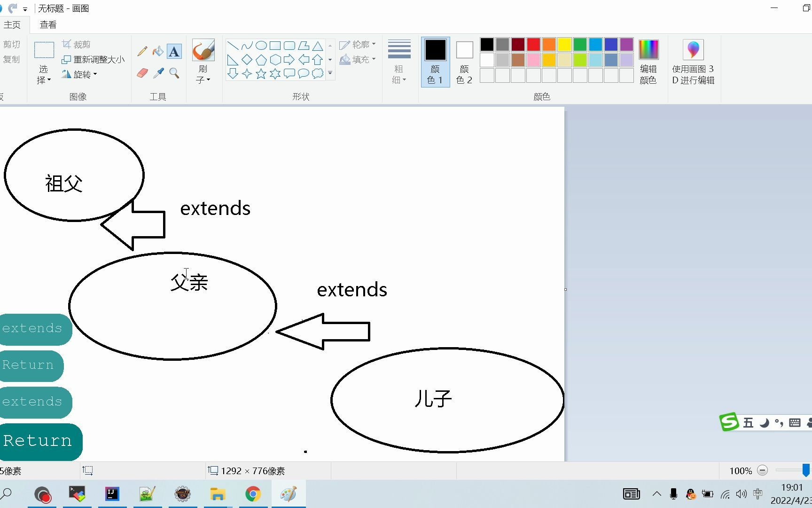Select the Fill with color tool

point(158,50)
